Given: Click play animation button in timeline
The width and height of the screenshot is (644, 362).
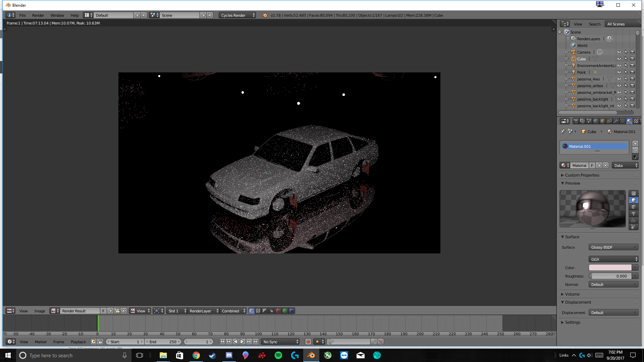Looking at the screenshot, I should coord(242,342).
